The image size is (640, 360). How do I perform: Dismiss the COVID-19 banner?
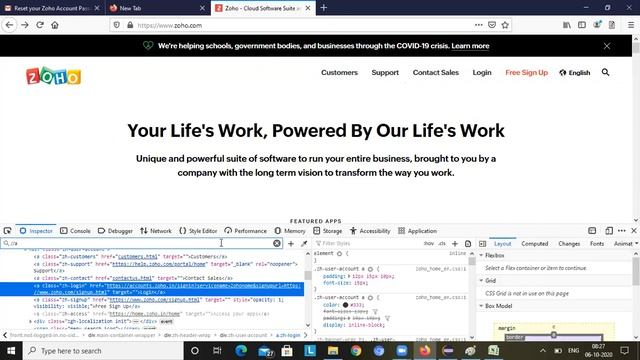(x=607, y=46)
